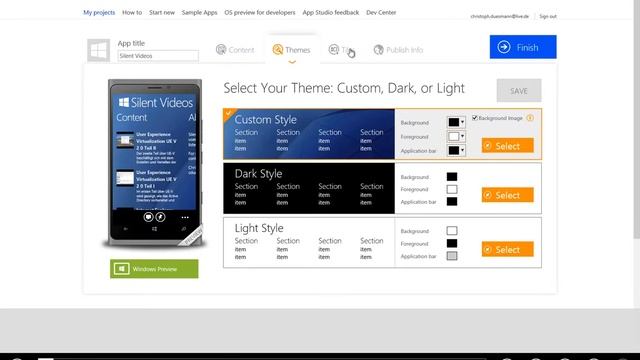Click Light Style Foreground black swatch

(x=452, y=243)
